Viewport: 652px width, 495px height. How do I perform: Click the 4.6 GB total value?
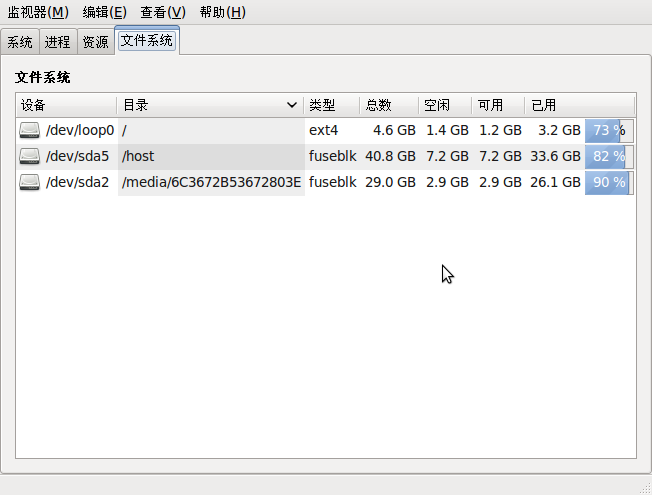point(394,131)
